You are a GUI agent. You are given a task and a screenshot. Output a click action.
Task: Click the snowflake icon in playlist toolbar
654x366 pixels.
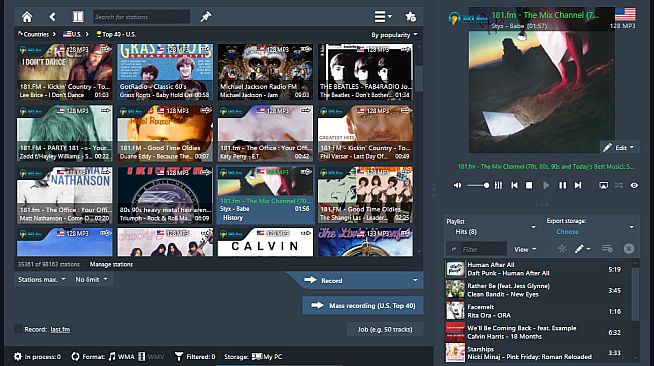click(562, 249)
